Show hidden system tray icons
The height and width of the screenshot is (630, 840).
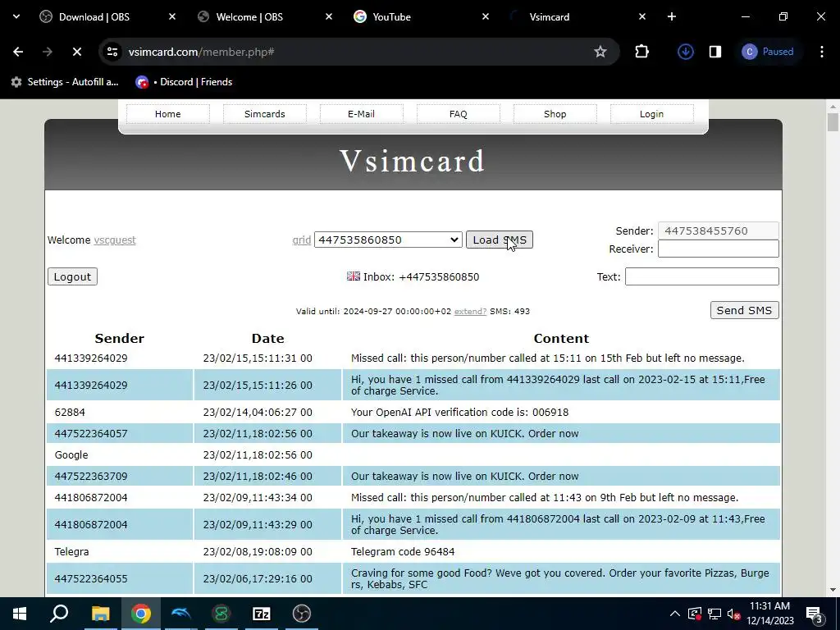pos(675,614)
